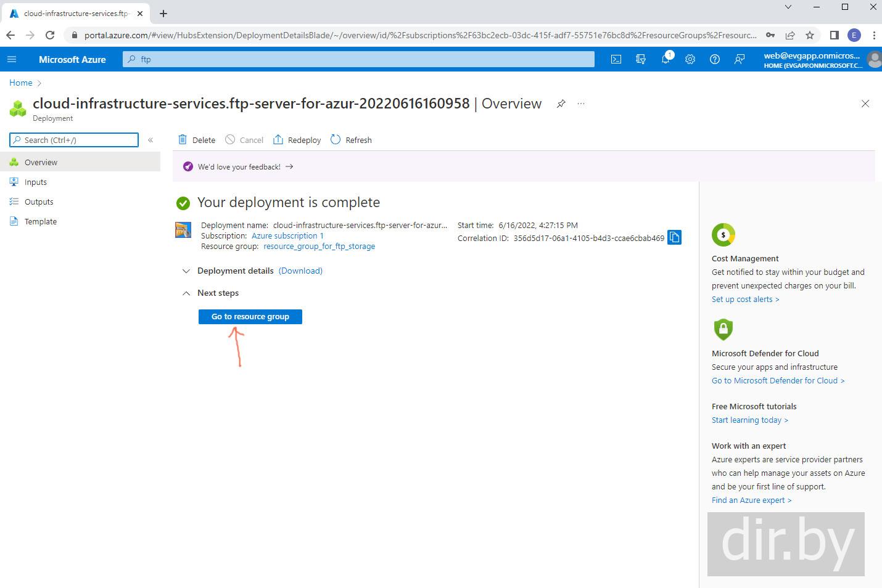Open the resource_group_for_ftp_storage link
Viewport: 882px width, 588px height.
tap(319, 247)
